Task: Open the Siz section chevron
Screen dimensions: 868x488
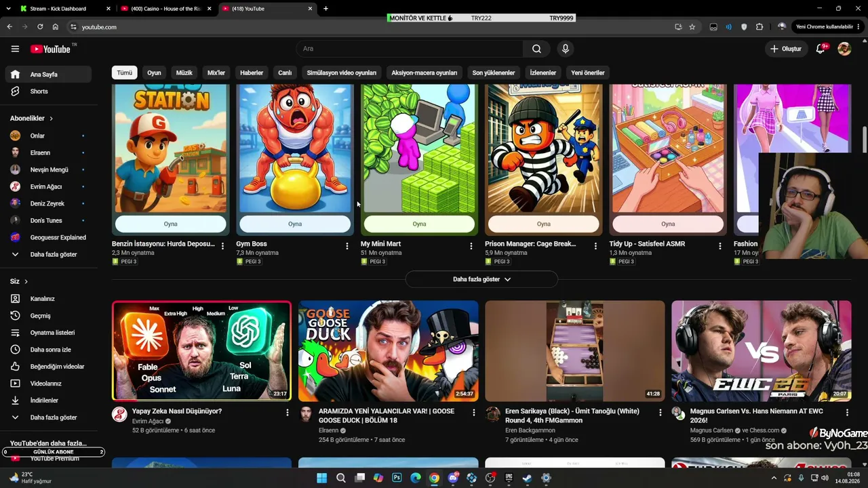Action: tap(26, 281)
